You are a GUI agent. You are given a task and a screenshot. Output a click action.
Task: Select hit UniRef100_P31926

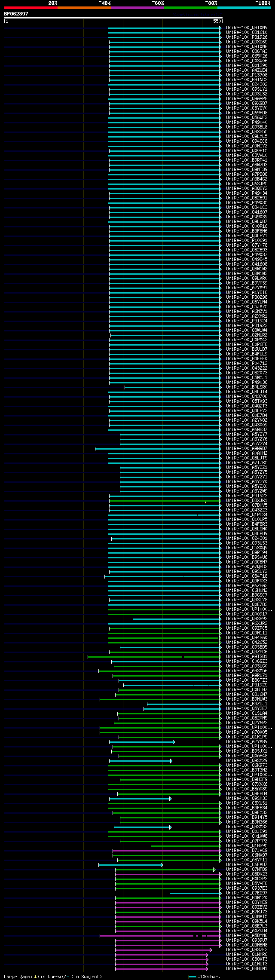click(x=247, y=37)
